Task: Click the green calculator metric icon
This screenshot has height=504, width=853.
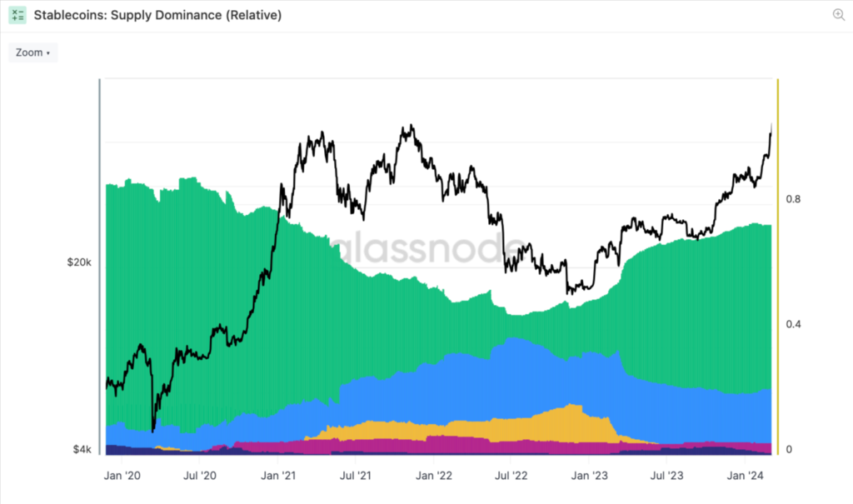Action: point(18,15)
